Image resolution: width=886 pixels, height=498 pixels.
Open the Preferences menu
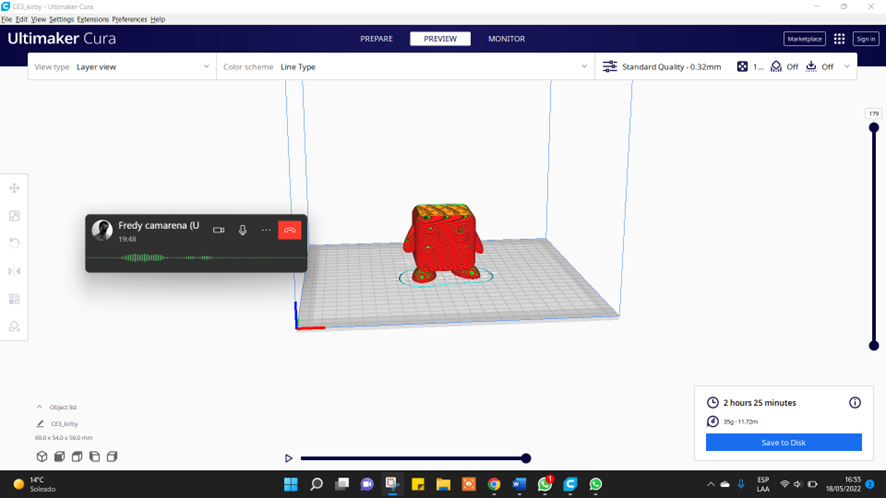pos(129,19)
